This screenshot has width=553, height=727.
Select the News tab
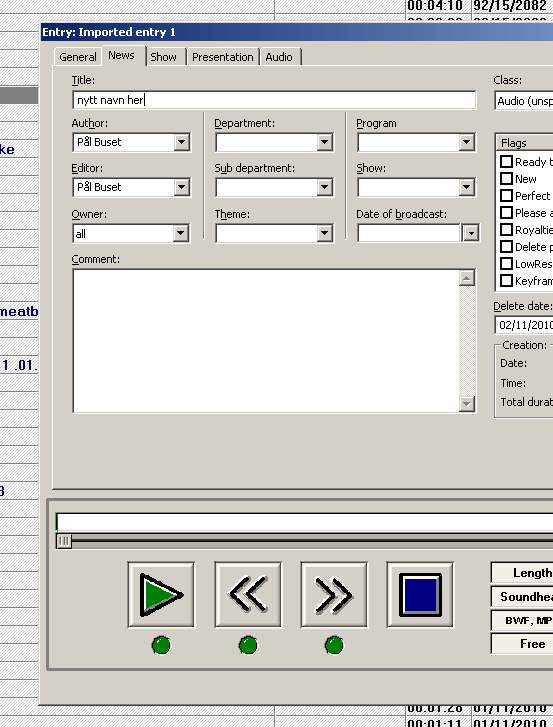121,56
